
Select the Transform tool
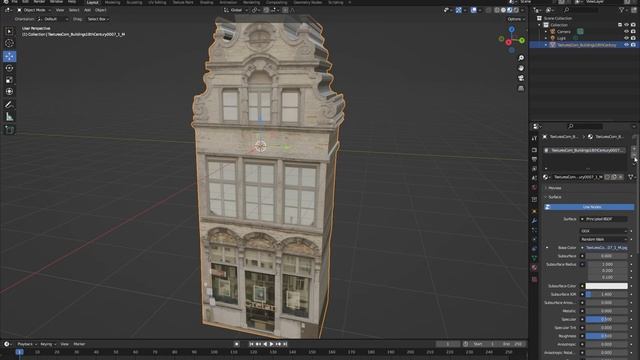(9, 92)
